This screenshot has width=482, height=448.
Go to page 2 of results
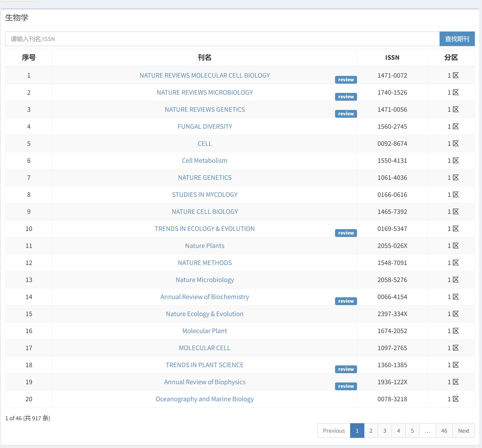coord(371,431)
